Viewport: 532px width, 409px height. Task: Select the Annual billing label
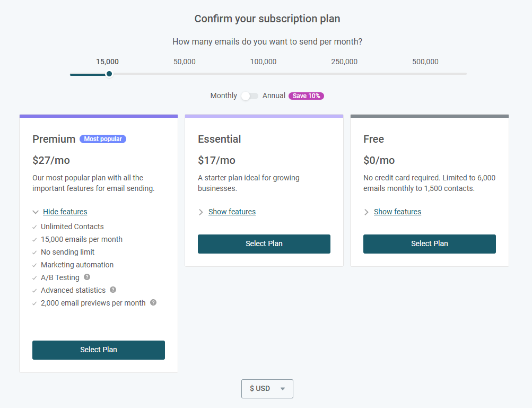point(274,95)
